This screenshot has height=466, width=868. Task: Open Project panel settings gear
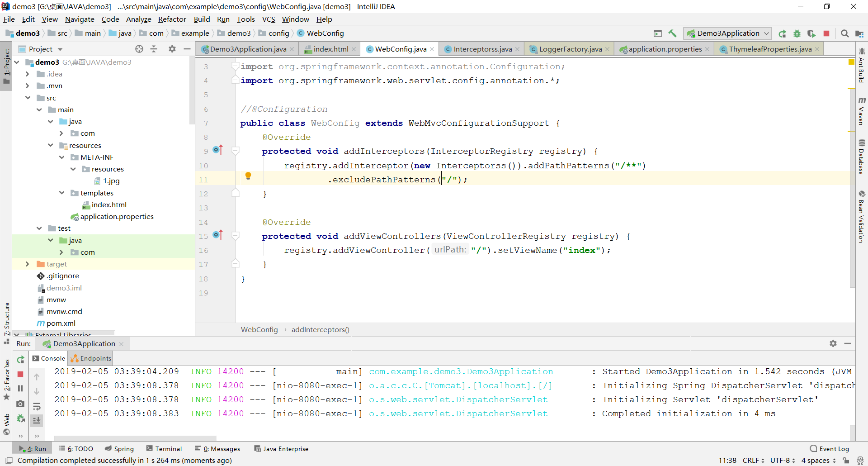(172, 49)
